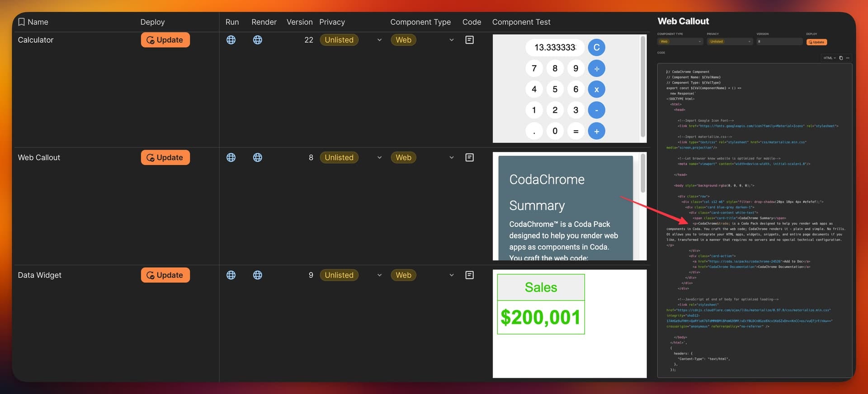Click the blue minus key on calculator
The width and height of the screenshot is (868, 394).
tap(597, 110)
